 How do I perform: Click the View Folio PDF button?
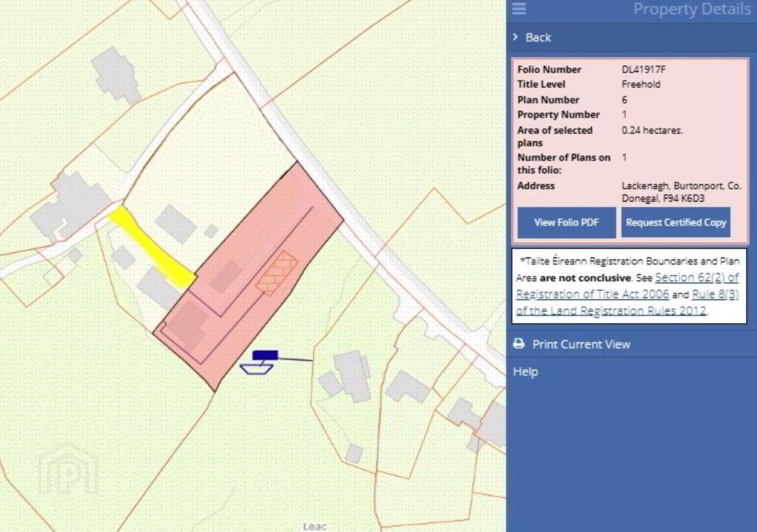tap(566, 222)
